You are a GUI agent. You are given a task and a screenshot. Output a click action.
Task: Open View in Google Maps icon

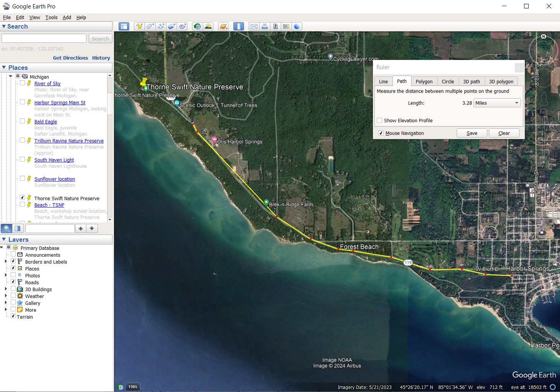coord(286,26)
